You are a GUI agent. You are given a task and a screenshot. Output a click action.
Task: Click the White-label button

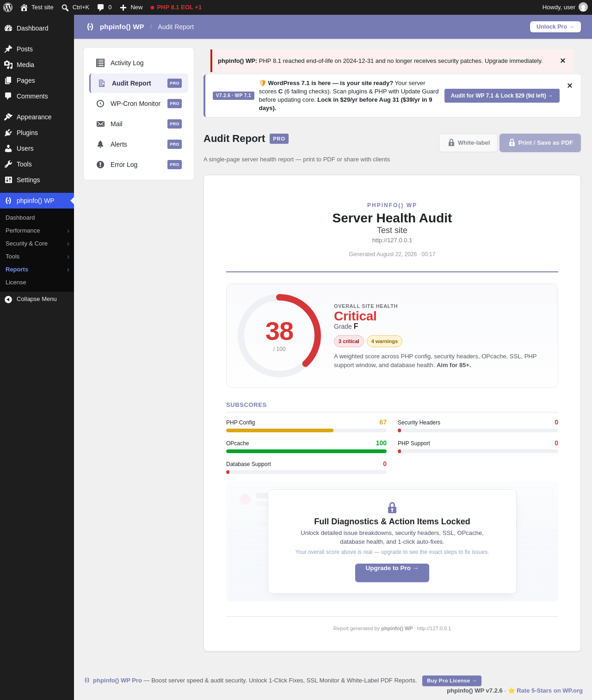[468, 143]
